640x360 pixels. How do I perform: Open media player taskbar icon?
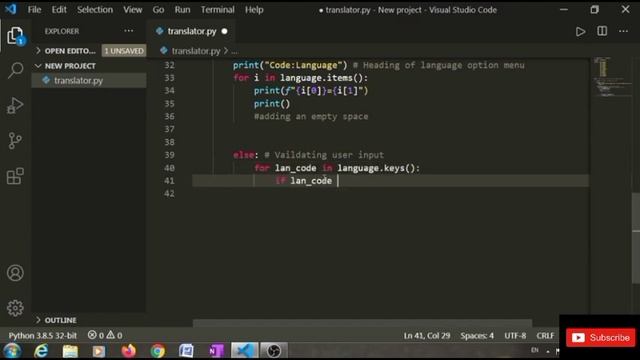point(99,351)
